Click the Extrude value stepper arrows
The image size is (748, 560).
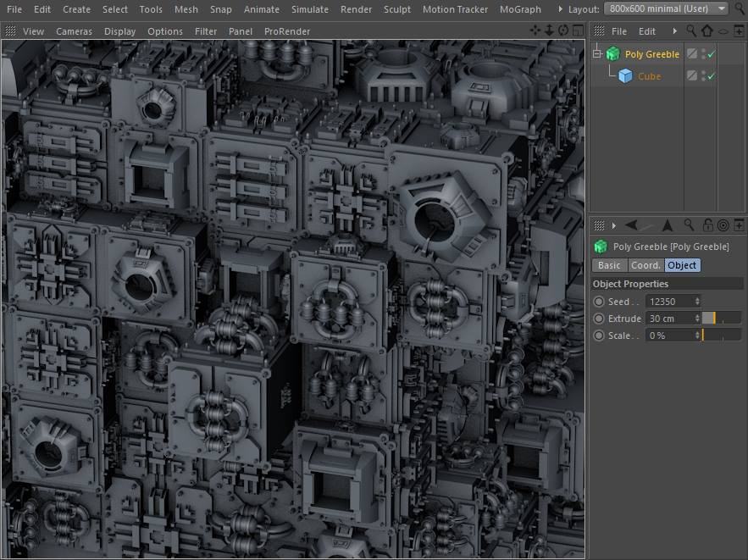(x=697, y=319)
